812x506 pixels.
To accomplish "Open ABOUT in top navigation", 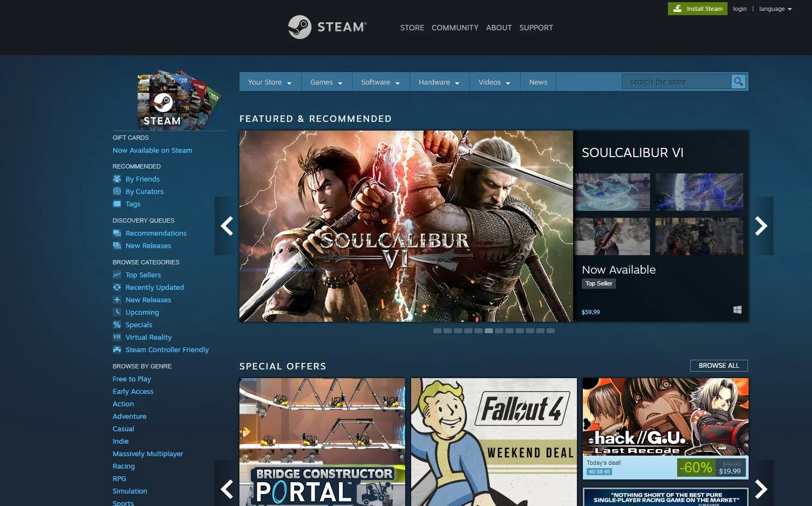I will point(499,28).
